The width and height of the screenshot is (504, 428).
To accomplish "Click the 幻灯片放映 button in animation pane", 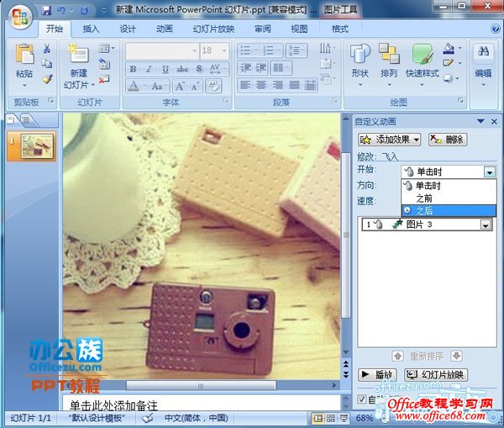I will pos(435,374).
